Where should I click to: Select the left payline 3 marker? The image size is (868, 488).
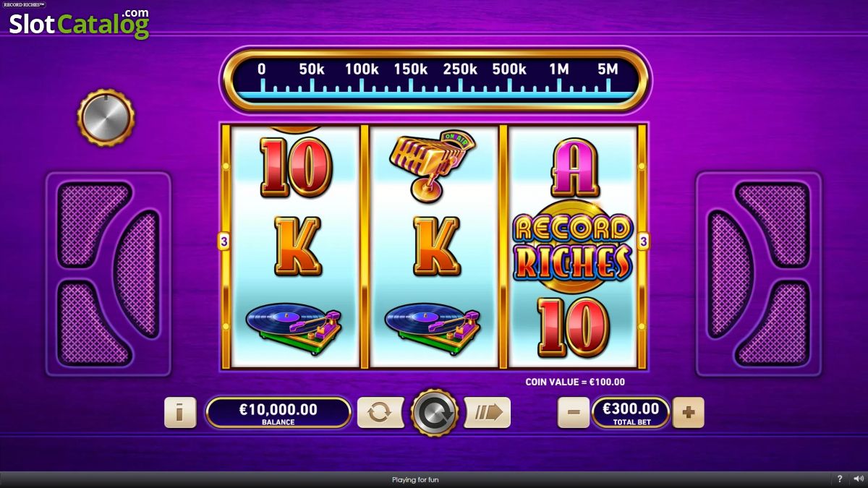click(x=224, y=241)
